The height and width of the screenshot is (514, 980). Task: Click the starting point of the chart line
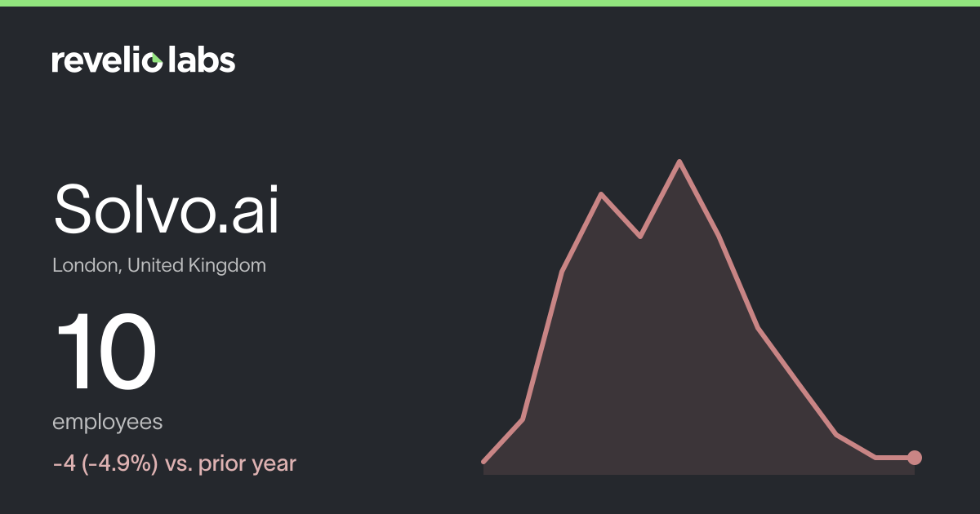pyautogui.click(x=484, y=462)
